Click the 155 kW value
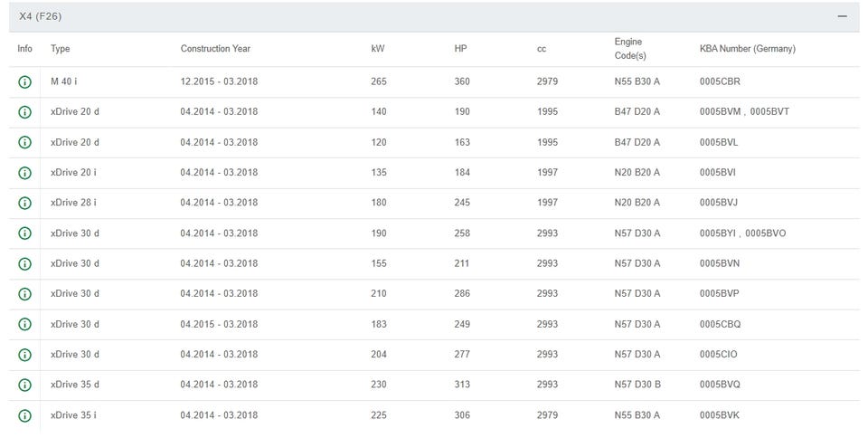This screenshot has height=438, width=868. point(379,263)
